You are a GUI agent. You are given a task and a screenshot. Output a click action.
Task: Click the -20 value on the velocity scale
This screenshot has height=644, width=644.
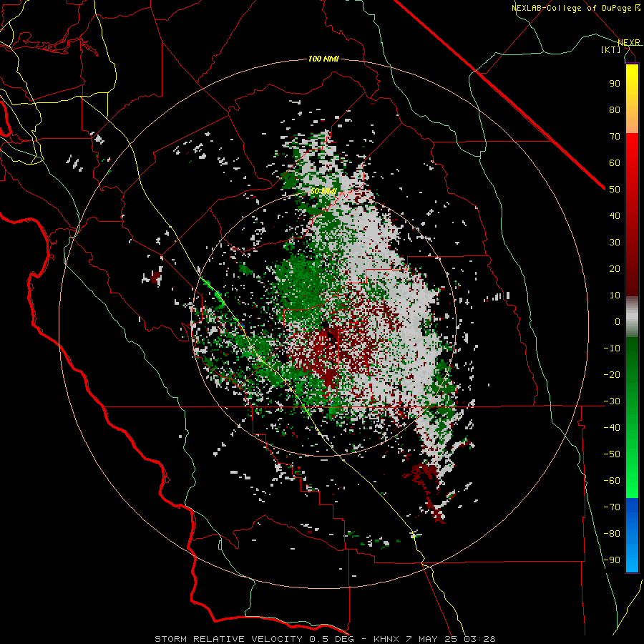click(612, 374)
